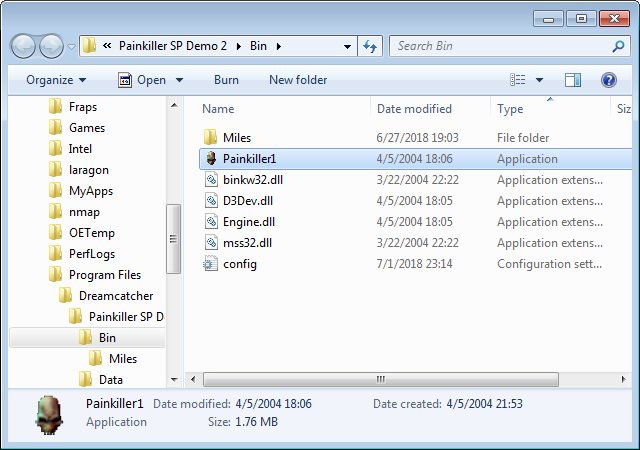Click the Bin breadcrumb segment
The image size is (640, 450).
click(258, 46)
